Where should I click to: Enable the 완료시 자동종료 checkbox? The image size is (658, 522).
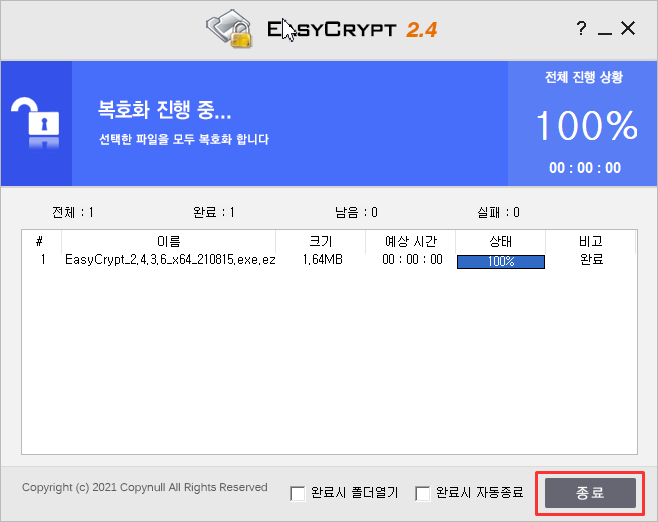(x=423, y=493)
